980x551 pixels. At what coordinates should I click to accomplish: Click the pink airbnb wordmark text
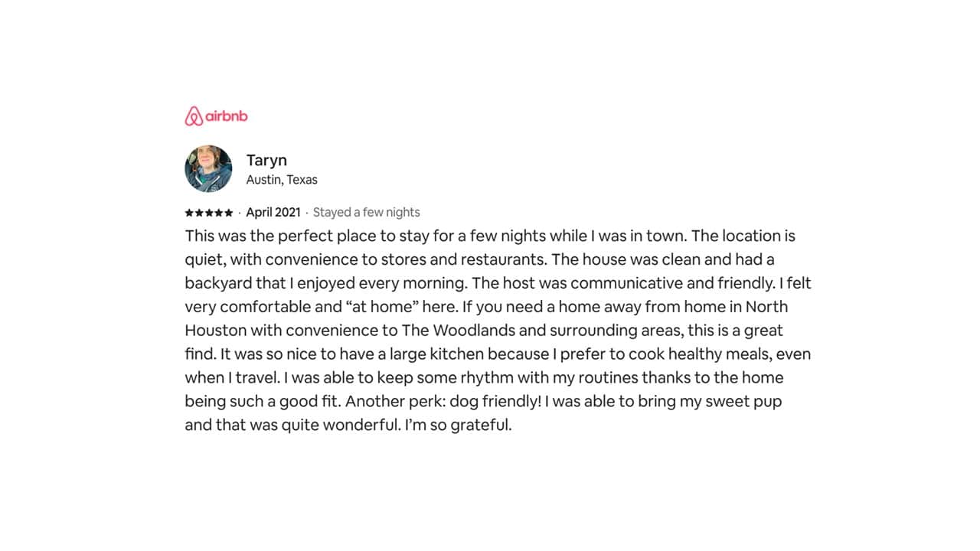227,116
